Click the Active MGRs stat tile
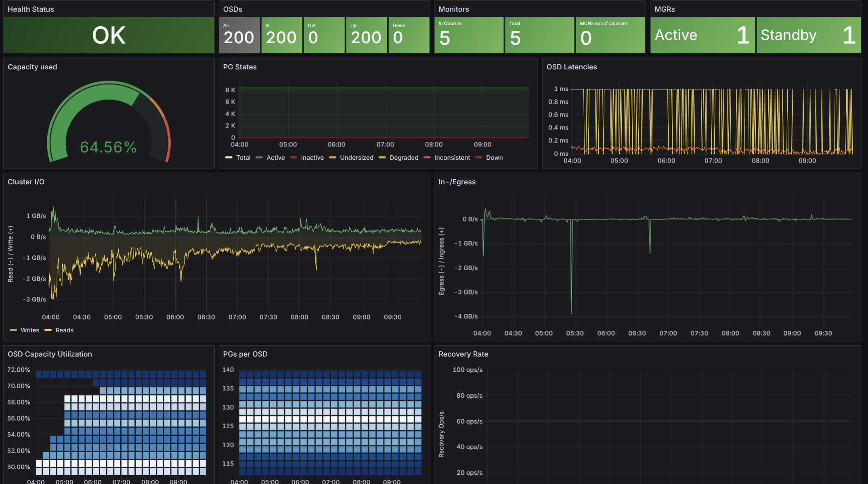 point(702,35)
